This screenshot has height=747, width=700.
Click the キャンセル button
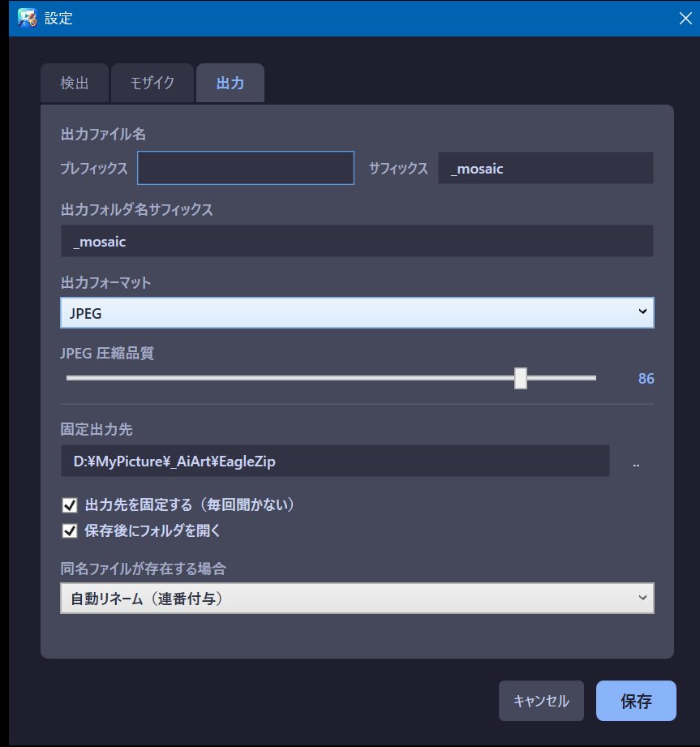541,701
